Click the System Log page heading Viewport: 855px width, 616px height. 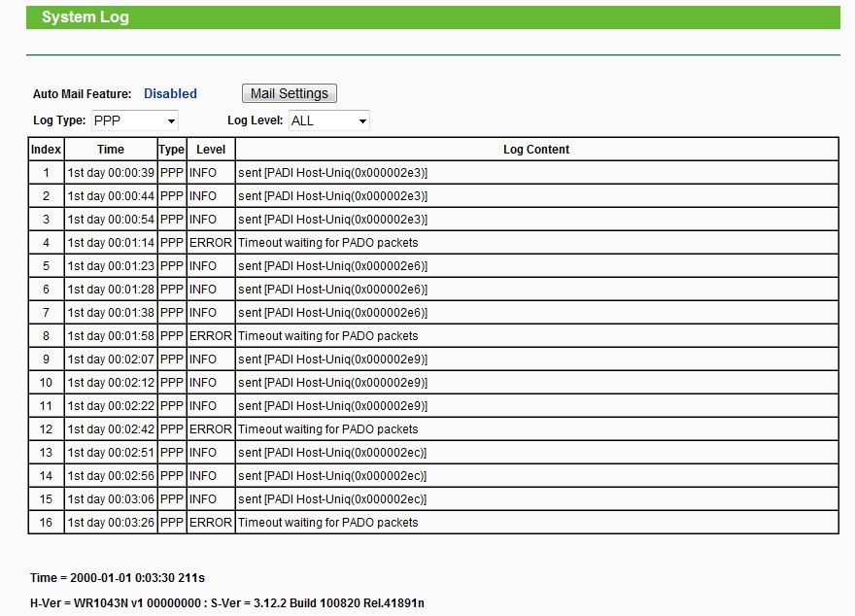click(85, 17)
